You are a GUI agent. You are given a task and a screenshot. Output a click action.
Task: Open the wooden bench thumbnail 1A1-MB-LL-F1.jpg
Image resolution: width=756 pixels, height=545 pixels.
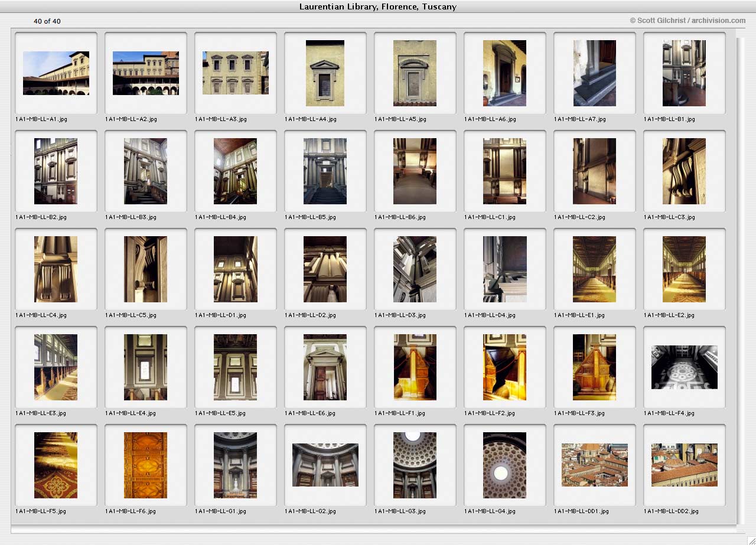tap(415, 367)
